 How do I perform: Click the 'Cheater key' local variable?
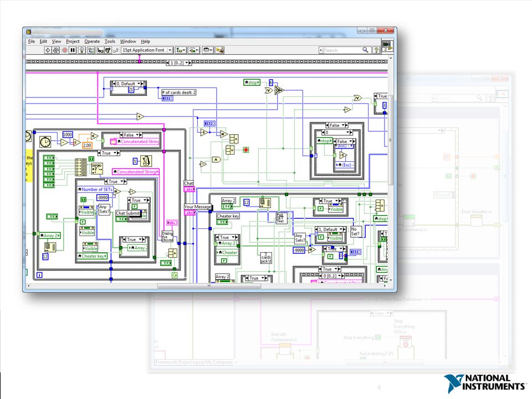pyautogui.click(x=93, y=256)
